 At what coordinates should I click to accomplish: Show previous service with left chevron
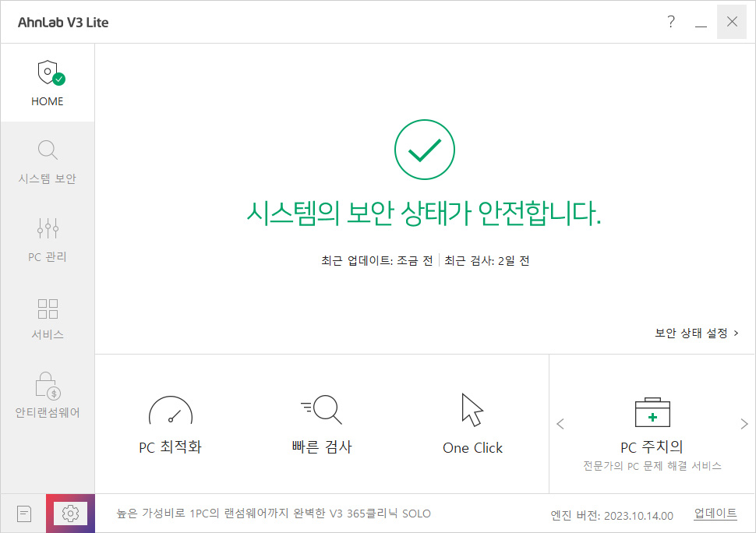(560, 424)
